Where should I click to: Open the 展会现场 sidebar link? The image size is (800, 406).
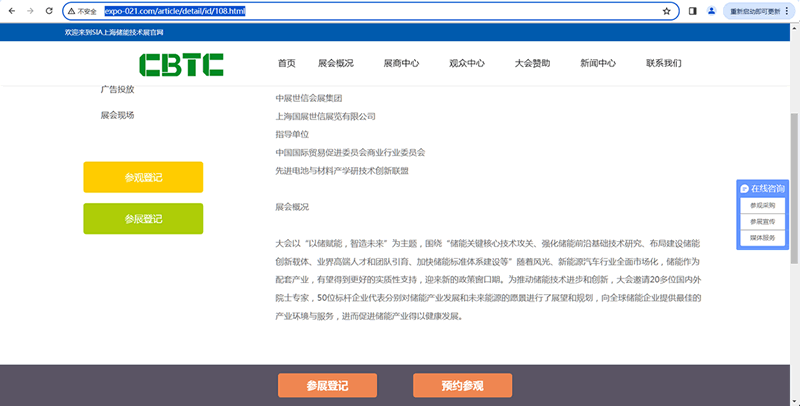click(117, 115)
